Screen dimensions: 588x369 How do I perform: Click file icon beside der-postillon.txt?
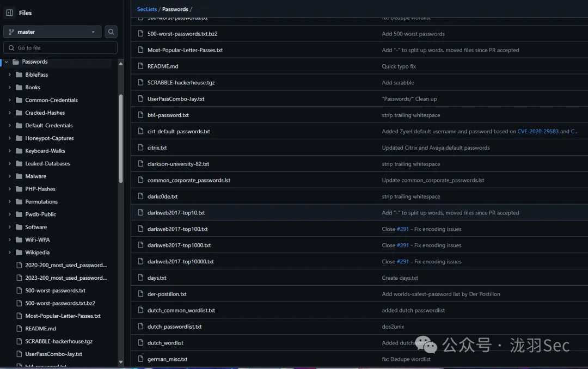point(140,294)
